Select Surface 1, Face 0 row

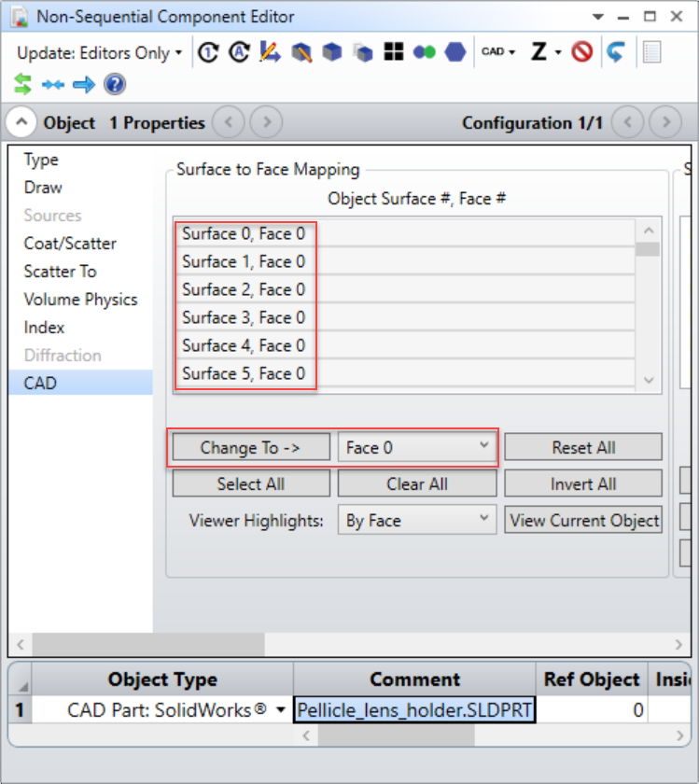tap(404, 261)
